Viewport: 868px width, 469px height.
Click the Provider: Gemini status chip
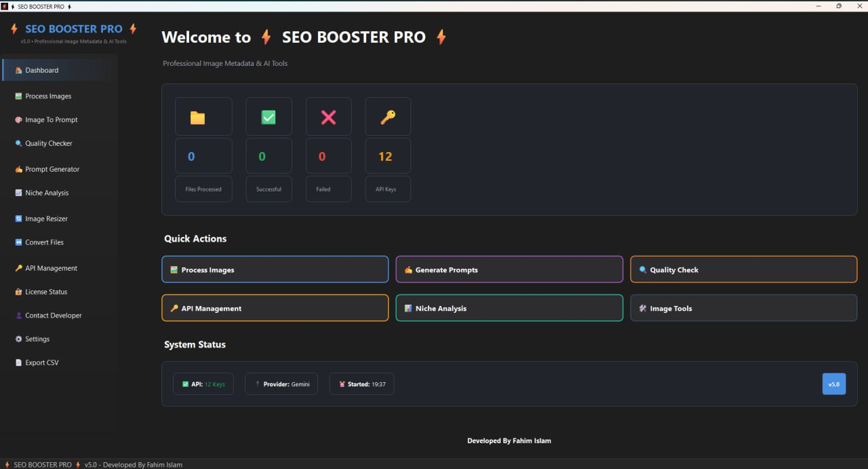point(281,384)
